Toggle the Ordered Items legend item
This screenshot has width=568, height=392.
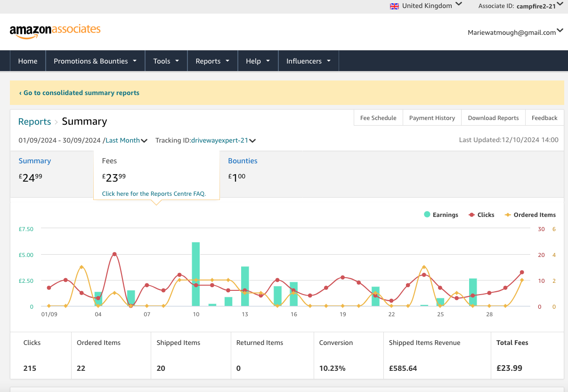530,215
